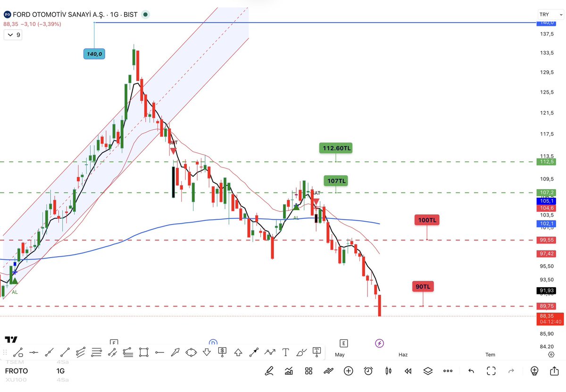Select the 140,0 blue horizontal line
Viewport: 566px width, 392px height.
click(x=315, y=22)
